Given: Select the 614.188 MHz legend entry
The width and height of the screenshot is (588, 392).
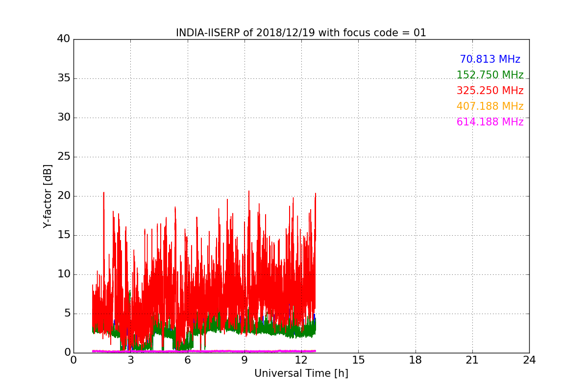Looking at the screenshot, I should [490, 122].
